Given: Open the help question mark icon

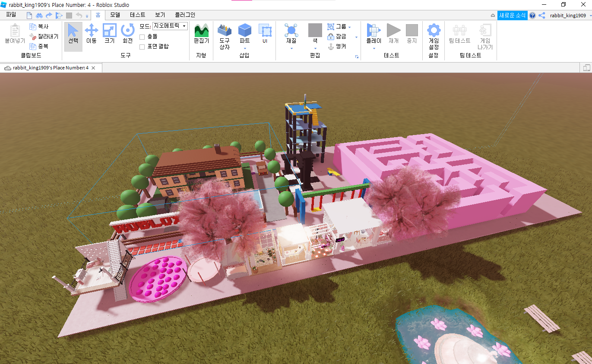Looking at the screenshot, I should pos(532,15).
